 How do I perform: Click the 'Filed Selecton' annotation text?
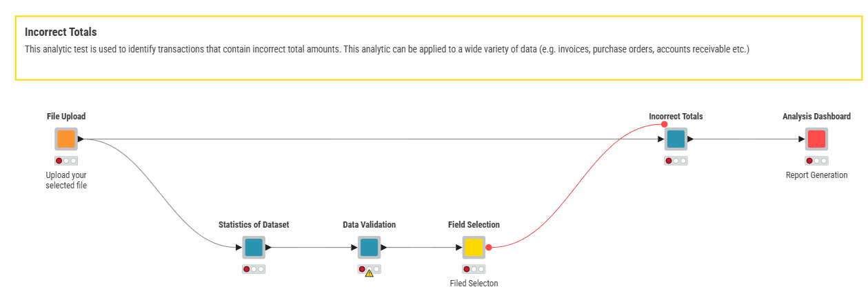tap(473, 284)
